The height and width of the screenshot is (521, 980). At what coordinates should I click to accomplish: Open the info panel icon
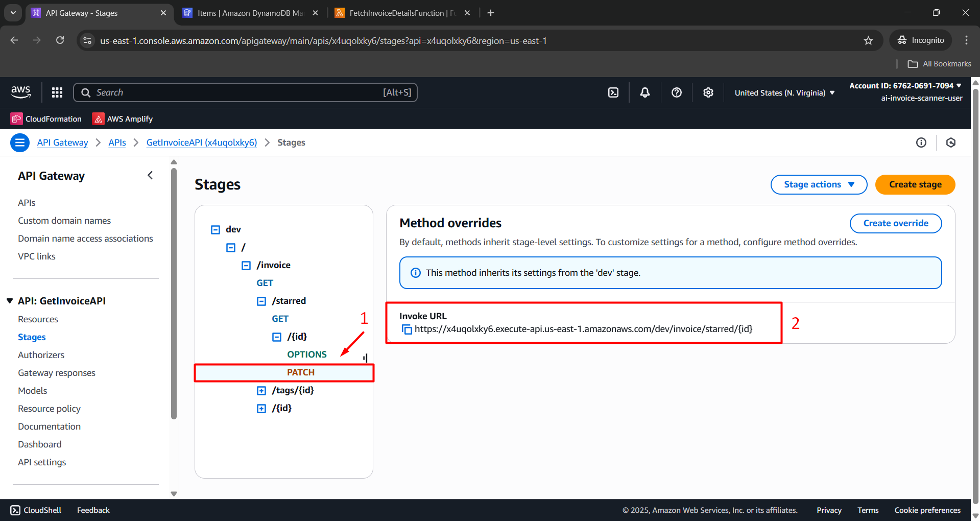pos(921,143)
